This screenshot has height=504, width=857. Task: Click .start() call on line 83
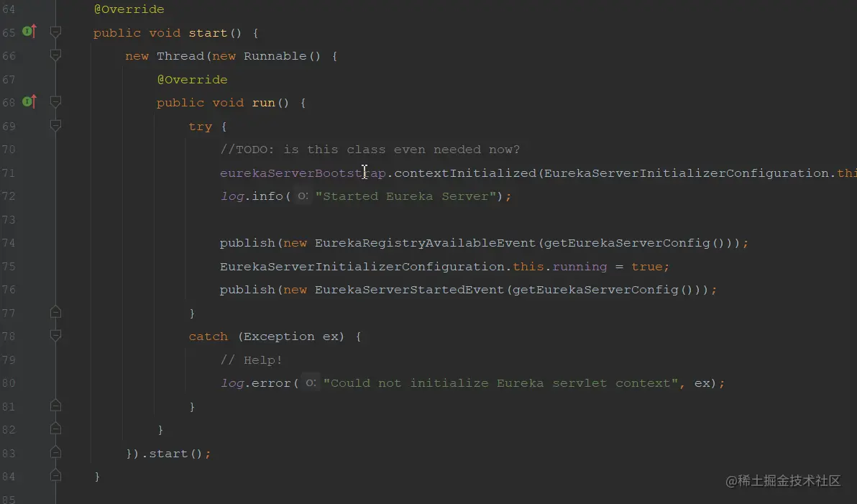coord(172,454)
